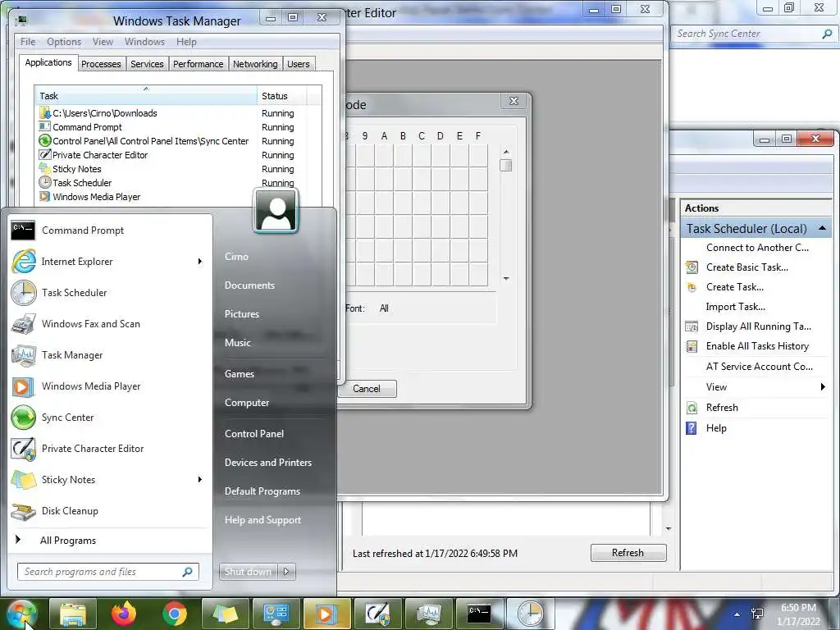The height and width of the screenshot is (630, 840).
Task: Collapse Task Scheduler (Local) actions section
Action: pos(822,229)
